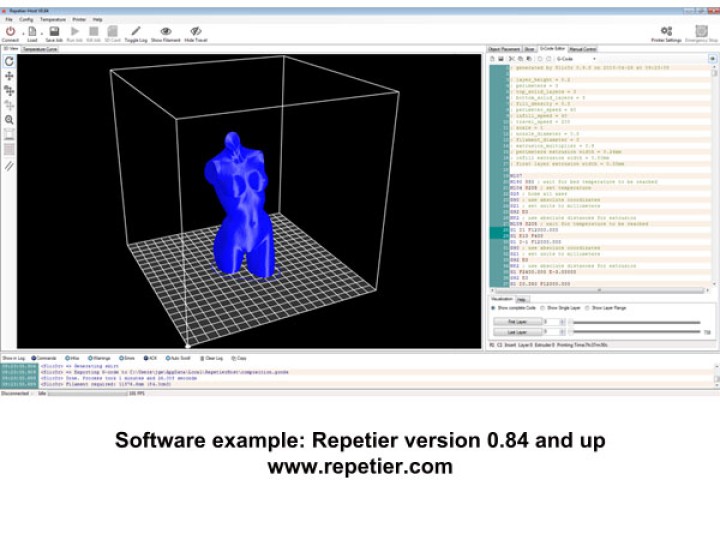The width and height of the screenshot is (720, 540).
Task: Select Show Layer Range radio button
Action: tap(587, 308)
